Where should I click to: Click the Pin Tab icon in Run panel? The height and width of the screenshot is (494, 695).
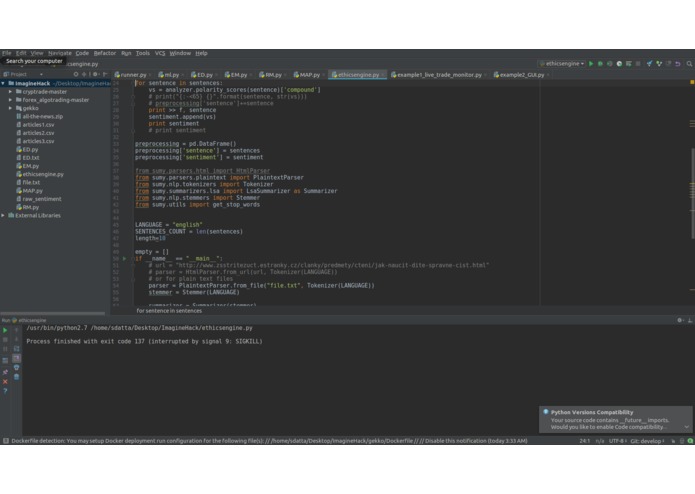[x=5, y=372]
